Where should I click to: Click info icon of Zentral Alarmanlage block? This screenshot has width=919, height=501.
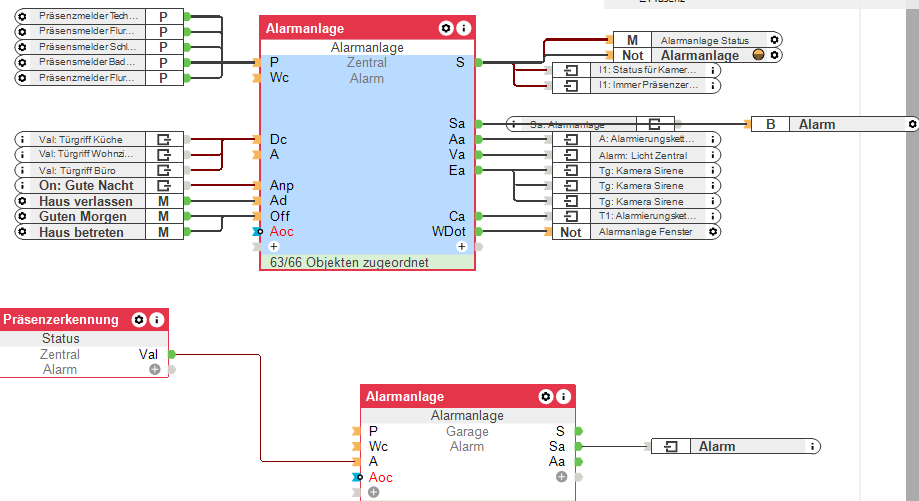[x=463, y=28]
